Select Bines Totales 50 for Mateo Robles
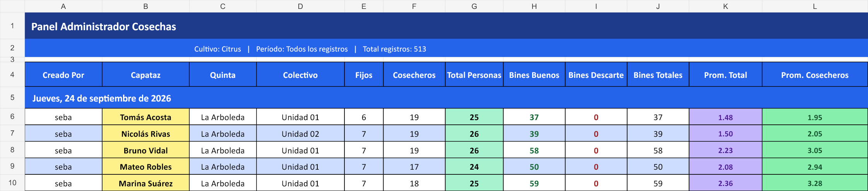Screen dimensions: 868x191 pyautogui.click(x=658, y=167)
